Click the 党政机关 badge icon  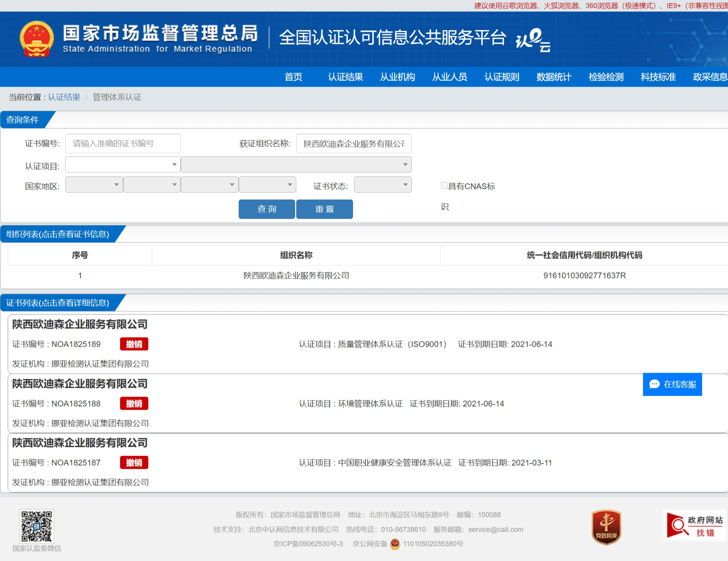click(606, 527)
